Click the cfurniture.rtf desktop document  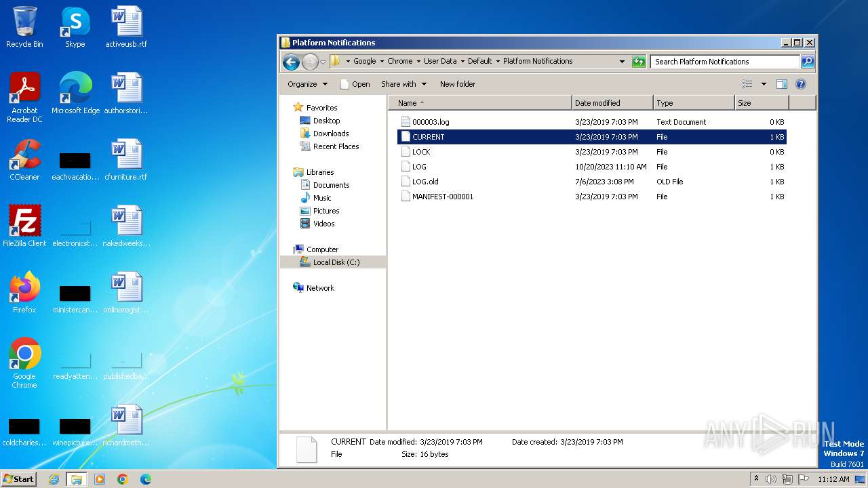point(126,160)
